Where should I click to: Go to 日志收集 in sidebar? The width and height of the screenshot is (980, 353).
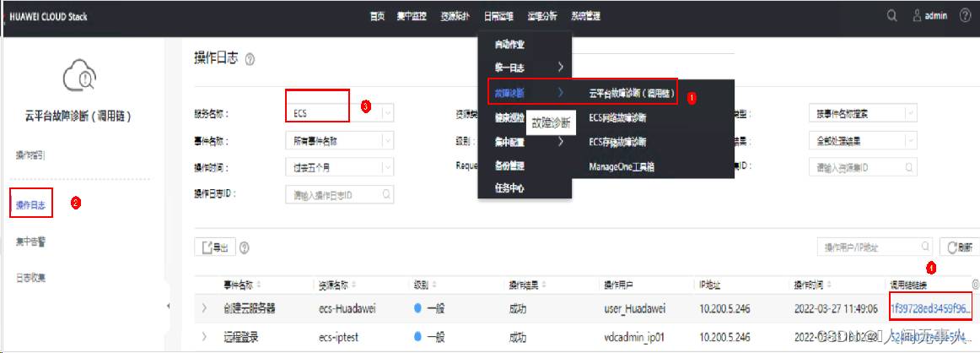tap(30, 278)
